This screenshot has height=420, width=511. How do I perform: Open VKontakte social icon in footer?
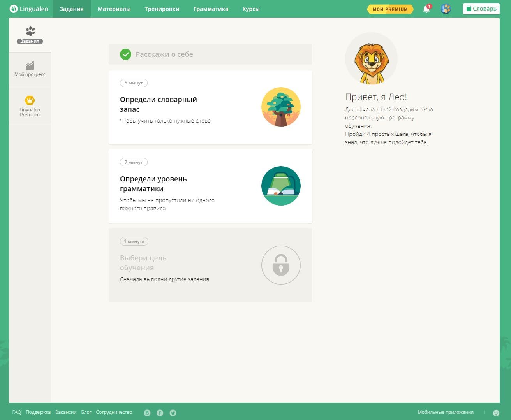point(147,413)
